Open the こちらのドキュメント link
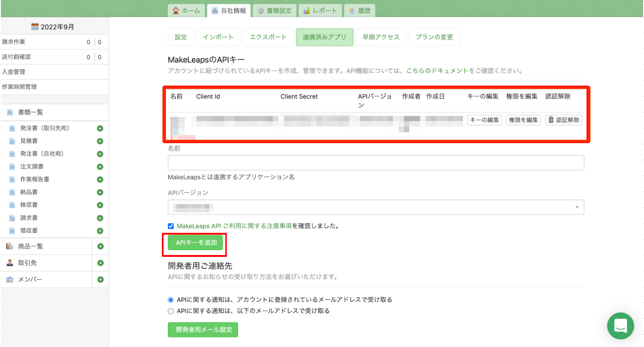Viewport: 644px width, 347px height. tap(437, 71)
